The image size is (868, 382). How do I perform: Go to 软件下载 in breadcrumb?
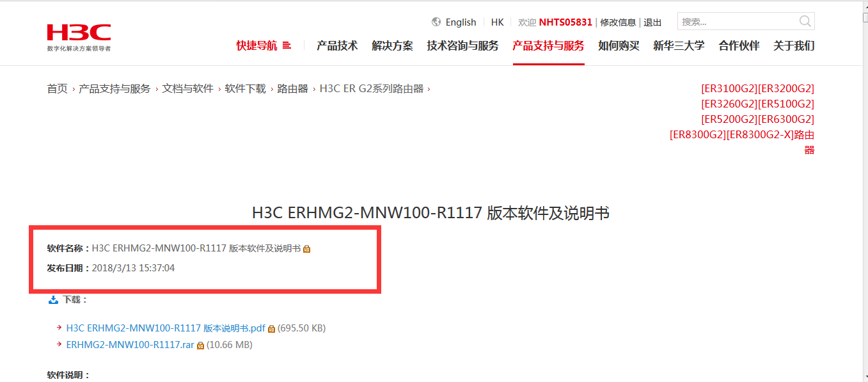[245, 89]
